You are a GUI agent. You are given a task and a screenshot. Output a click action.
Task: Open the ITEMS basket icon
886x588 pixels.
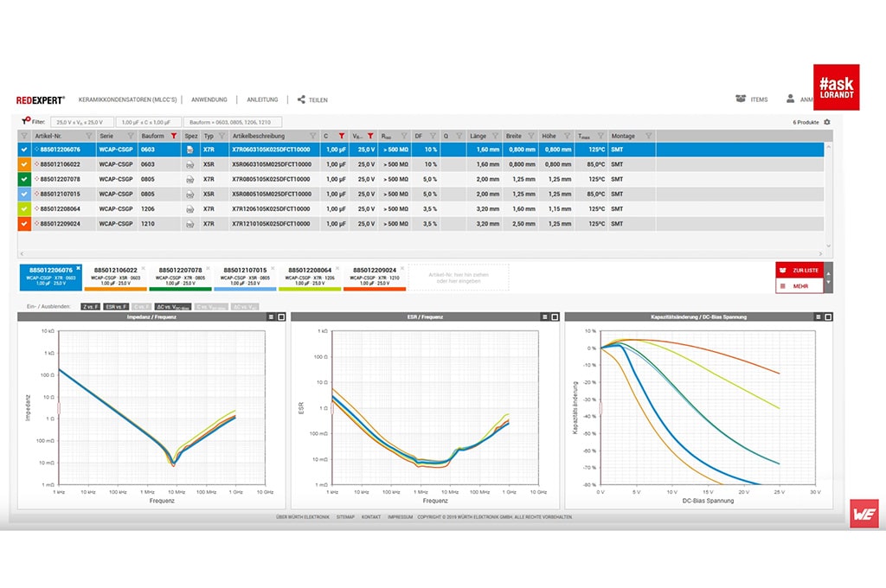pos(741,99)
